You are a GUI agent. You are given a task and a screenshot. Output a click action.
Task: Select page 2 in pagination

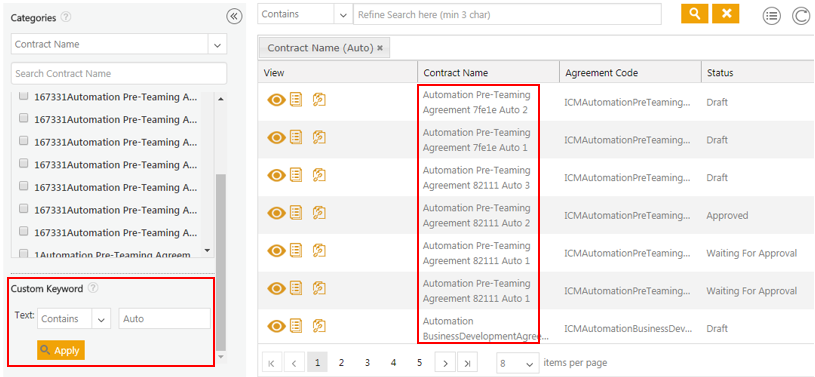(341, 363)
